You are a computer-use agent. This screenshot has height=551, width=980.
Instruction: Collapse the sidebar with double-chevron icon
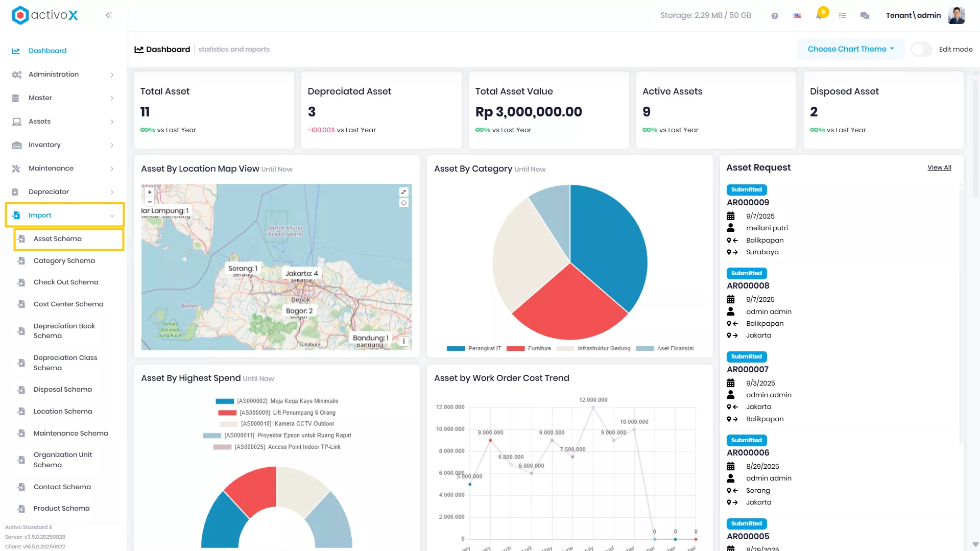[109, 15]
